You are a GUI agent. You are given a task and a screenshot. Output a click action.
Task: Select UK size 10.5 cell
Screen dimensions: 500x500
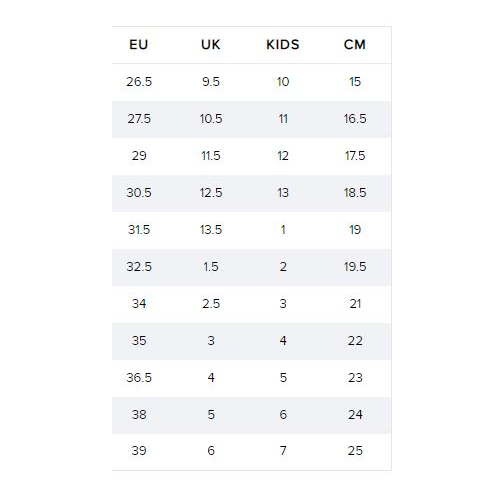click(211, 119)
